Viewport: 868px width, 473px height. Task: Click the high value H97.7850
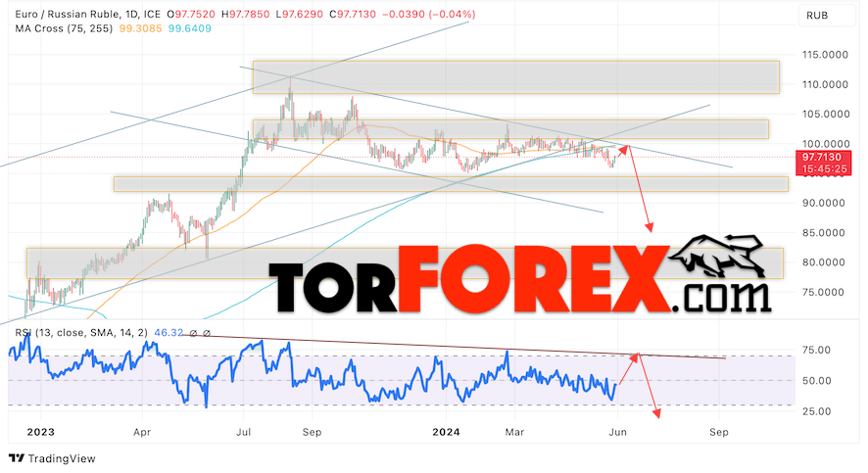tap(245, 15)
